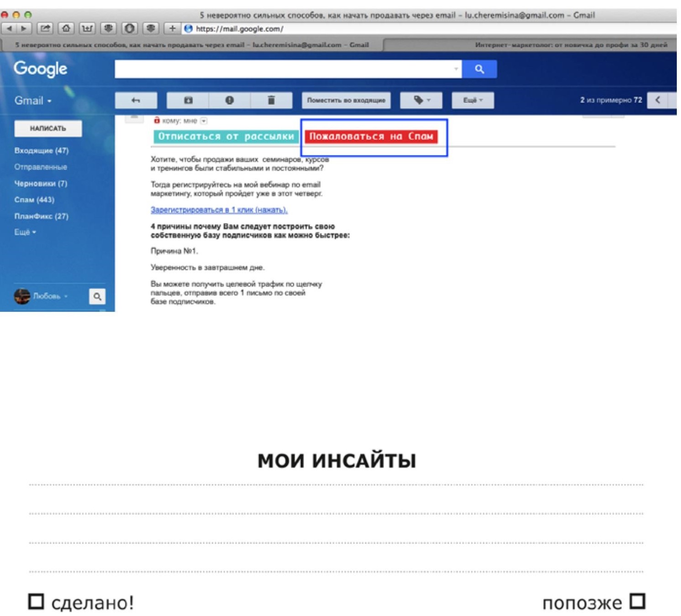Check the "попозже" checkbox
681x616 pixels.
[637, 601]
